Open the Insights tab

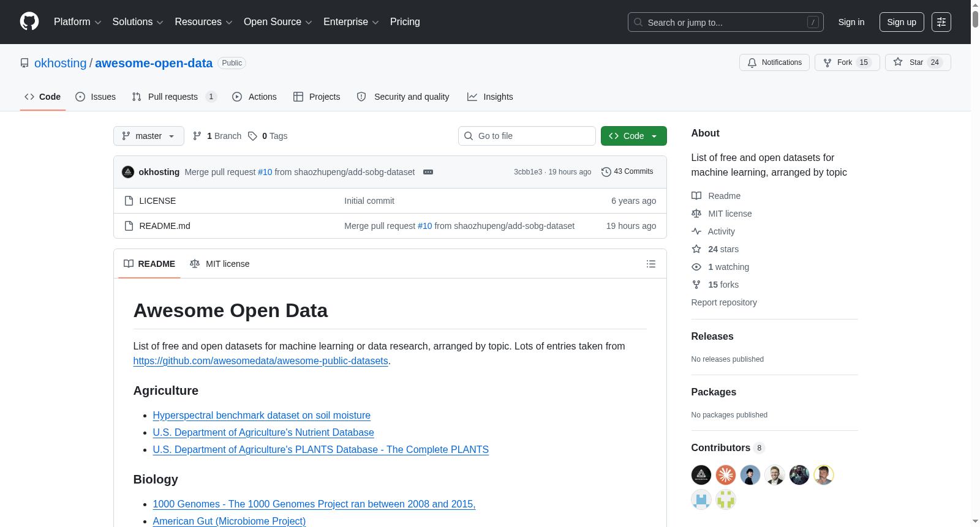[x=490, y=97]
